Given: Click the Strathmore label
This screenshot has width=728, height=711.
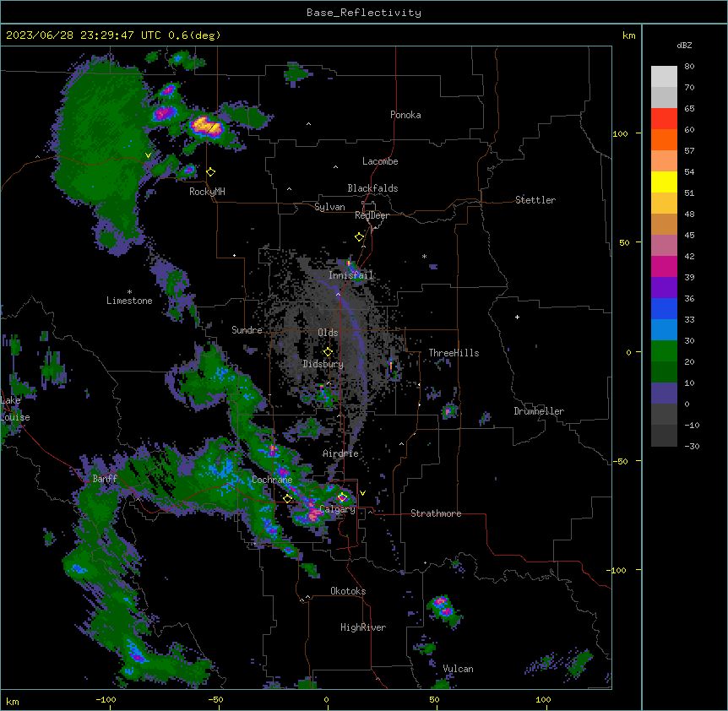Looking at the screenshot, I should click(436, 513).
